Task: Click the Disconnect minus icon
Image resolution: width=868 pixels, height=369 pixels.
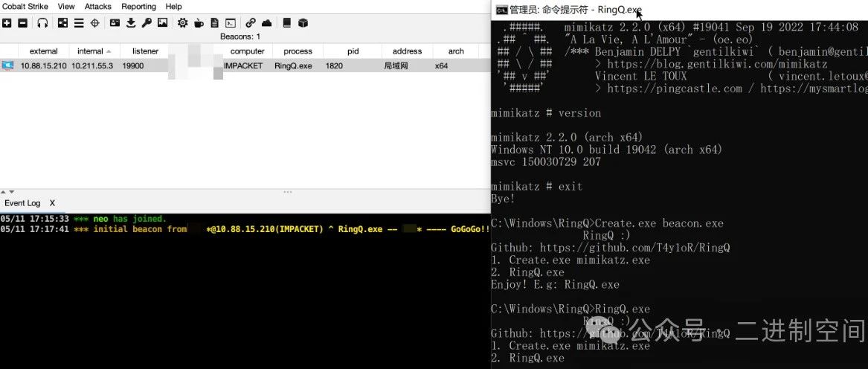Action: click(23, 23)
